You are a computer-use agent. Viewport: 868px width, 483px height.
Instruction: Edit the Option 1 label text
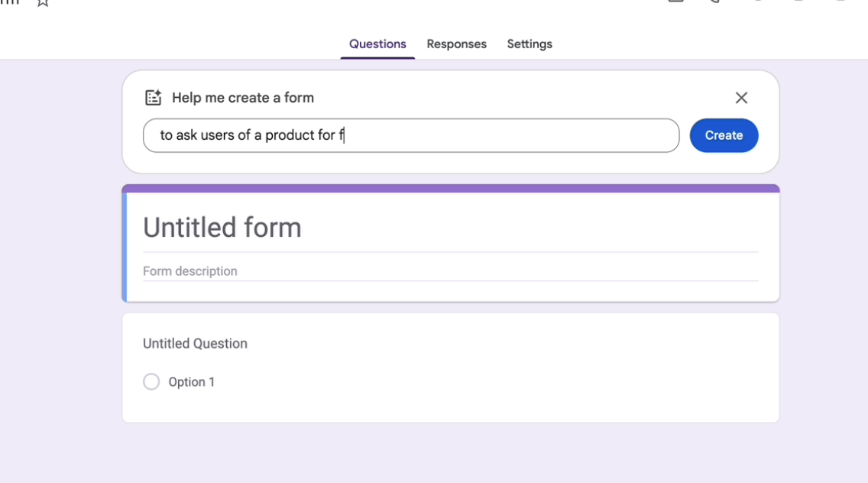pyautogui.click(x=192, y=382)
